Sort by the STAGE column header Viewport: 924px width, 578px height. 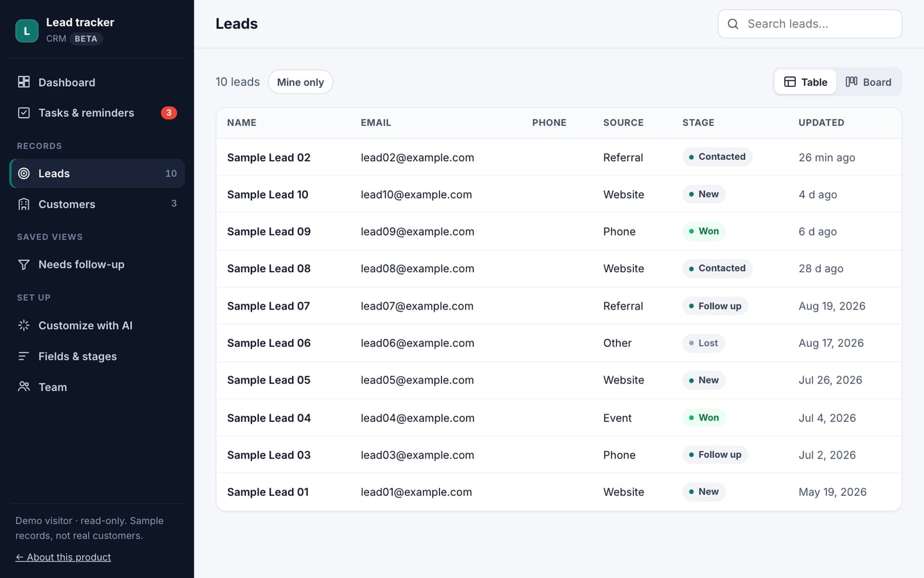tap(698, 123)
